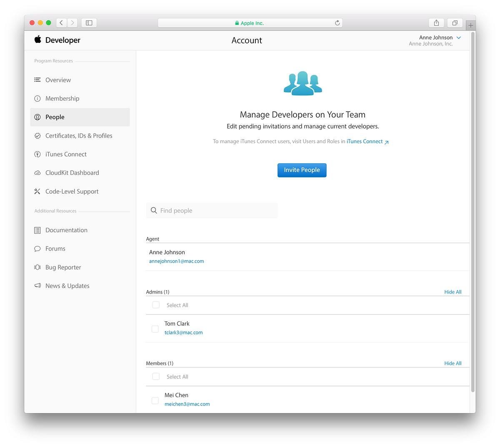Collapse the Members list via Hide All

(452, 363)
